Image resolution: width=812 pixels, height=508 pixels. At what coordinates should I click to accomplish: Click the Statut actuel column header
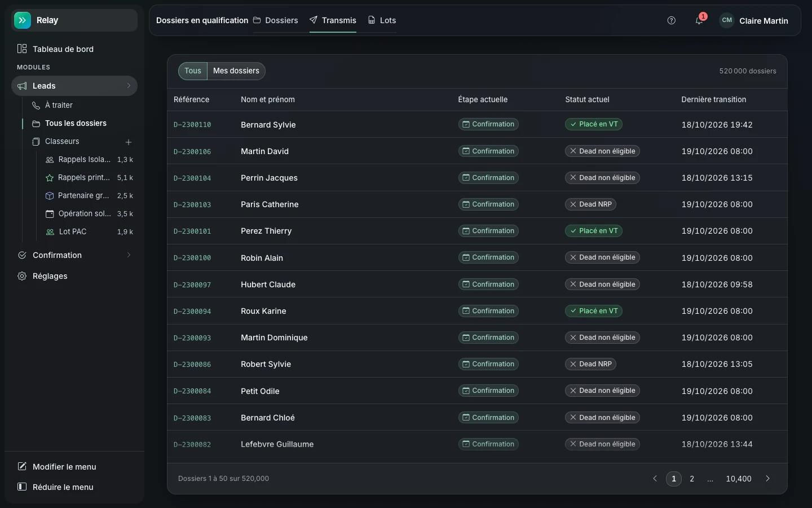587,100
